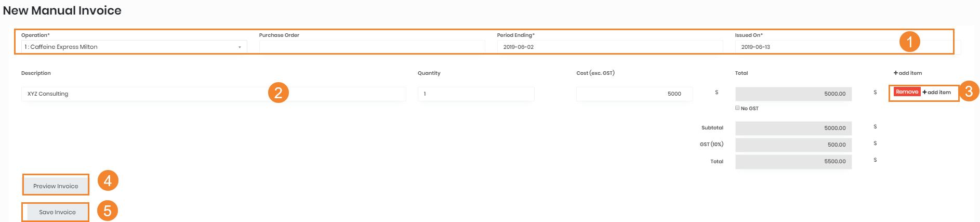Click the orange number 3 marker
The width and height of the screenshot is (980, 222).
[x=969, y=92]
